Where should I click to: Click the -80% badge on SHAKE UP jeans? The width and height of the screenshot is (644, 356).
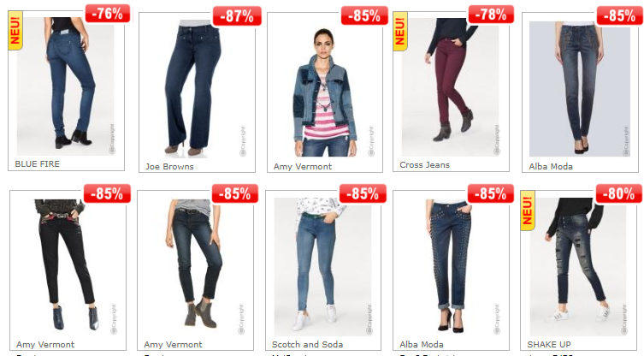(x=619, y=193)
